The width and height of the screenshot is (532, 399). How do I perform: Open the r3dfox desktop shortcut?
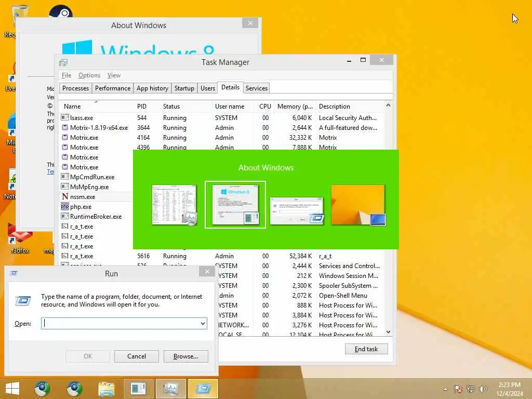click(20, 238)
